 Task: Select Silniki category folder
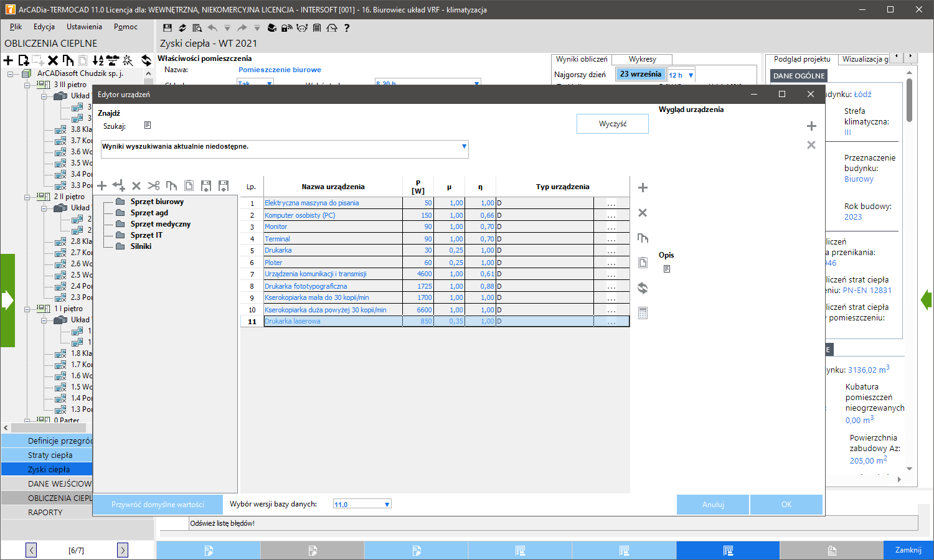tap(141, 246)
